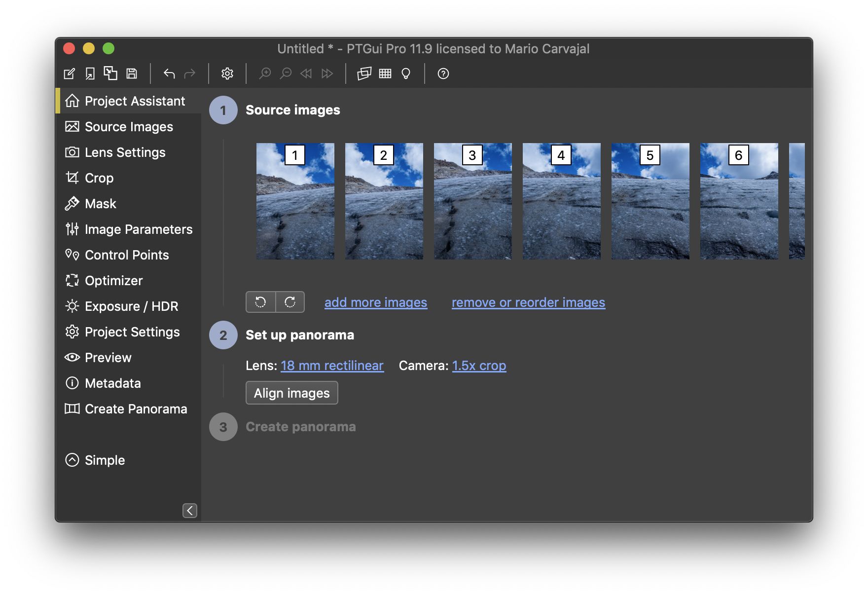Open Options via toolbar gear icon

[227, 74]
